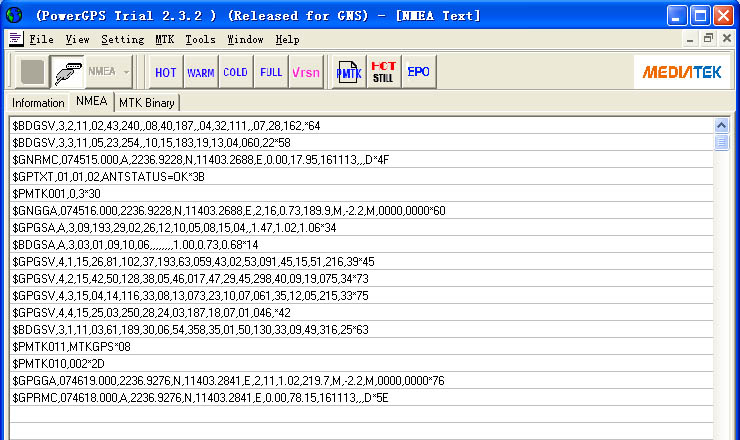Viewport: 740px width, 440px height.
Task: Open the Tools menu
Action: [x=200, y=39]
